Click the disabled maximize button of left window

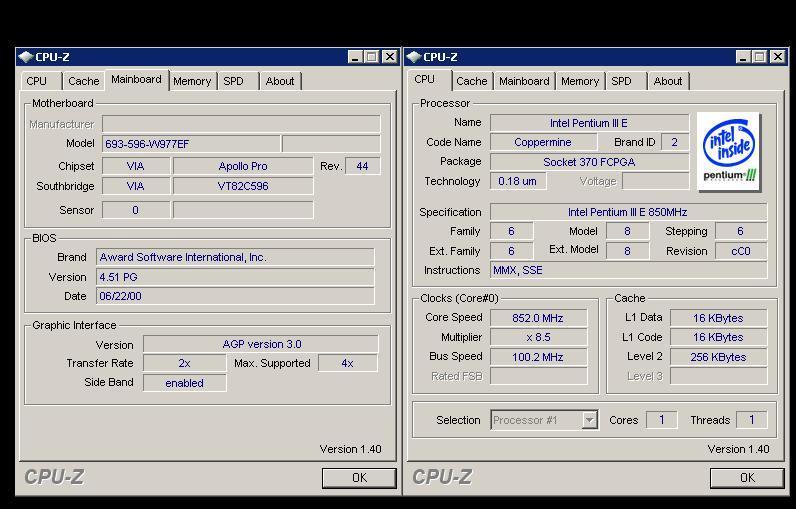tap(372, 57)
